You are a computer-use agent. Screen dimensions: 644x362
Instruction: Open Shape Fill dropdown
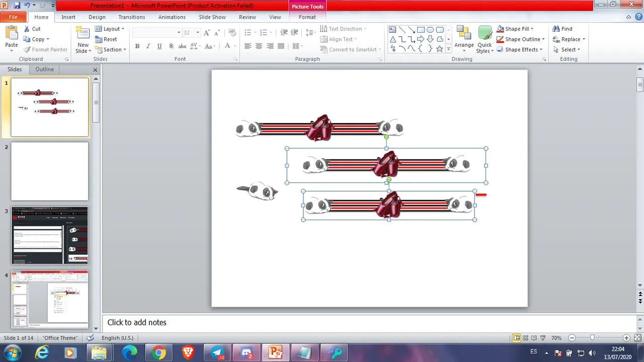tap(515, 29)
